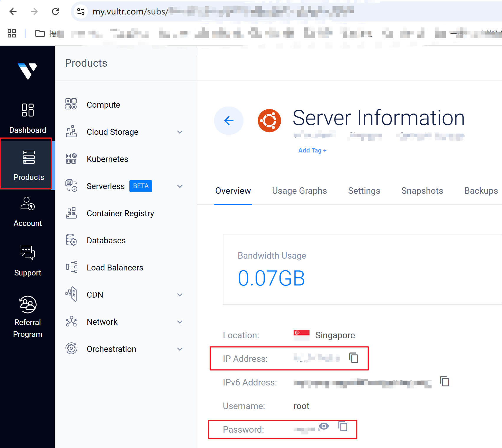Image resolution: width=502 pixels, height=448 pixels.
Task: Expand the Cloud Storage submenu
Action: [180, 132]
